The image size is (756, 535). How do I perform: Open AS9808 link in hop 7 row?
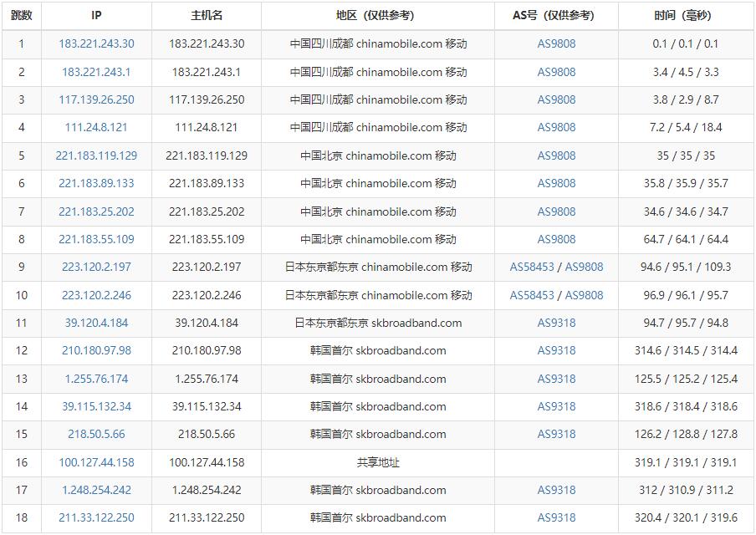[x=556, y=211]
